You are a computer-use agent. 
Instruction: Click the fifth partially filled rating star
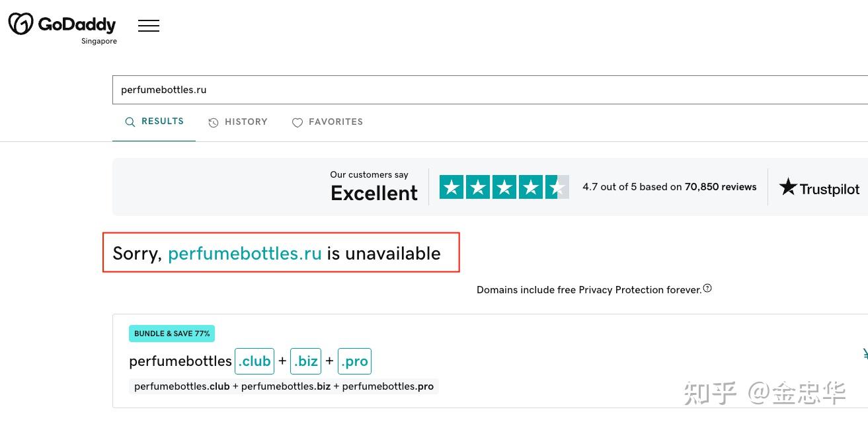557,188
